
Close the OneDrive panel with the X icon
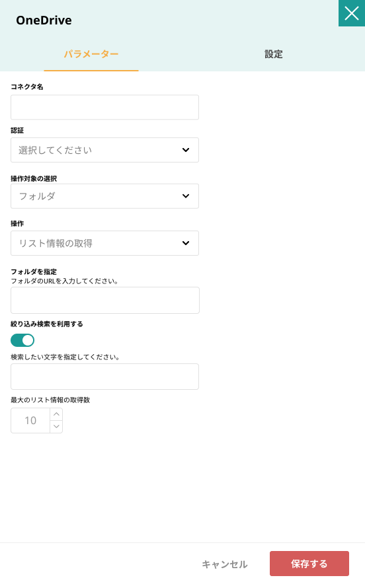(x=352, y=13)
